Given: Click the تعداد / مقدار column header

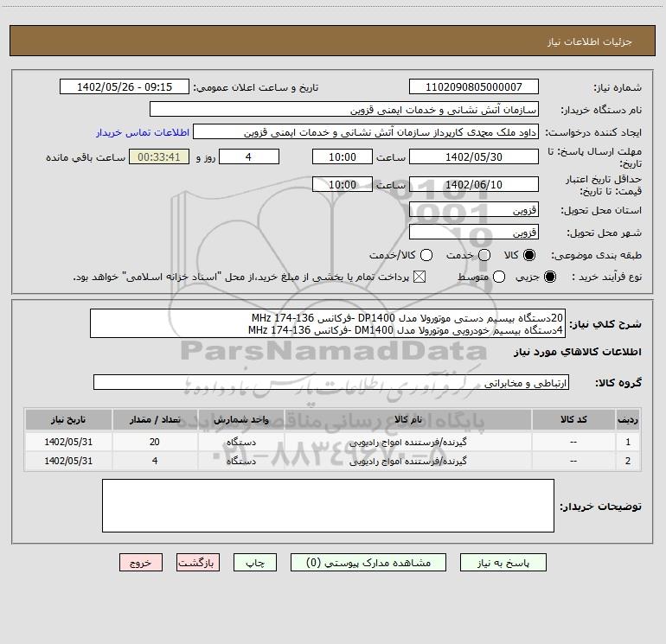Looking at the screenshot, I should [155, 419].
